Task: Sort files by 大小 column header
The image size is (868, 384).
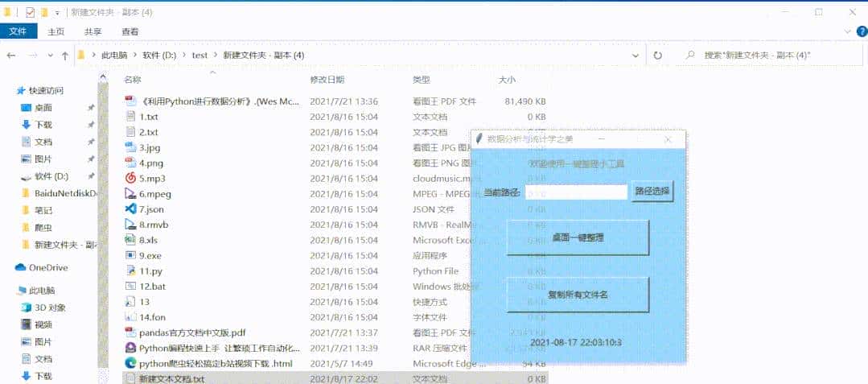Action: coord(507,80)
